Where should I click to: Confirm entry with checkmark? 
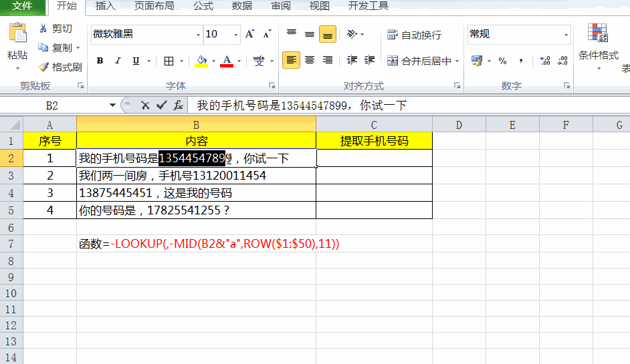[162, 106]
